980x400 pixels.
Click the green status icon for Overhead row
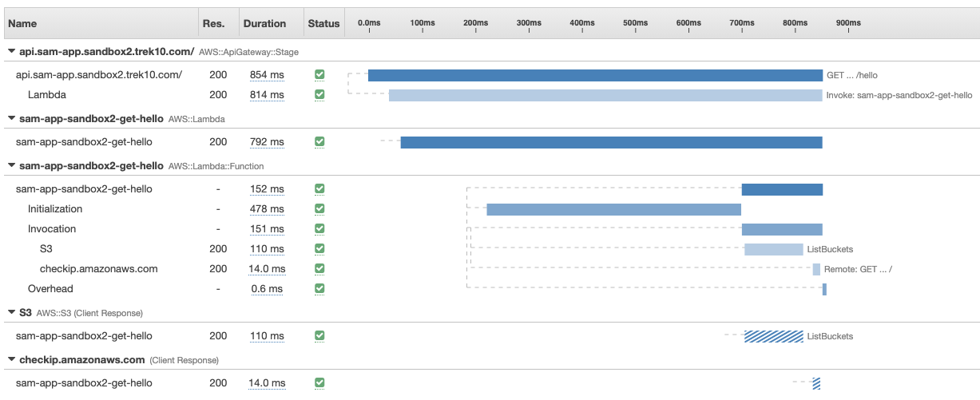(319, 288)
